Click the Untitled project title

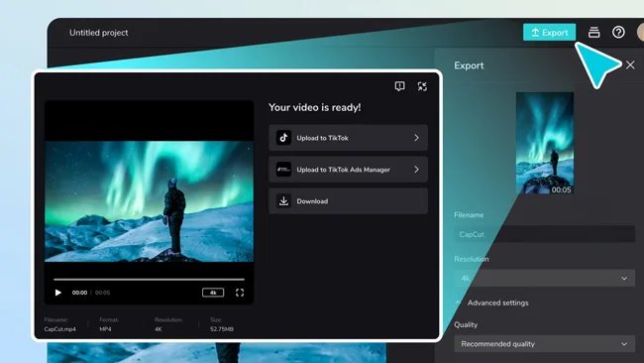pos(98,33)
